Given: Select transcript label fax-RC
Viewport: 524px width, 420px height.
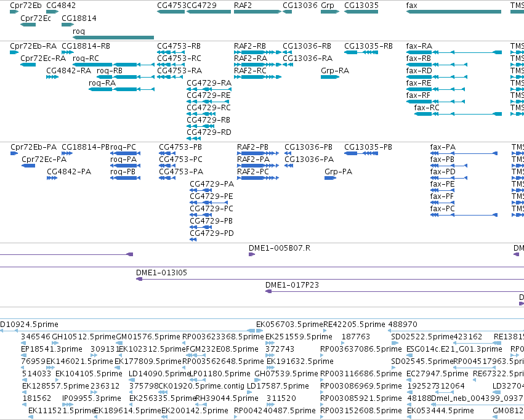Looking at the screenshot, I should click(x=427, y=108).
